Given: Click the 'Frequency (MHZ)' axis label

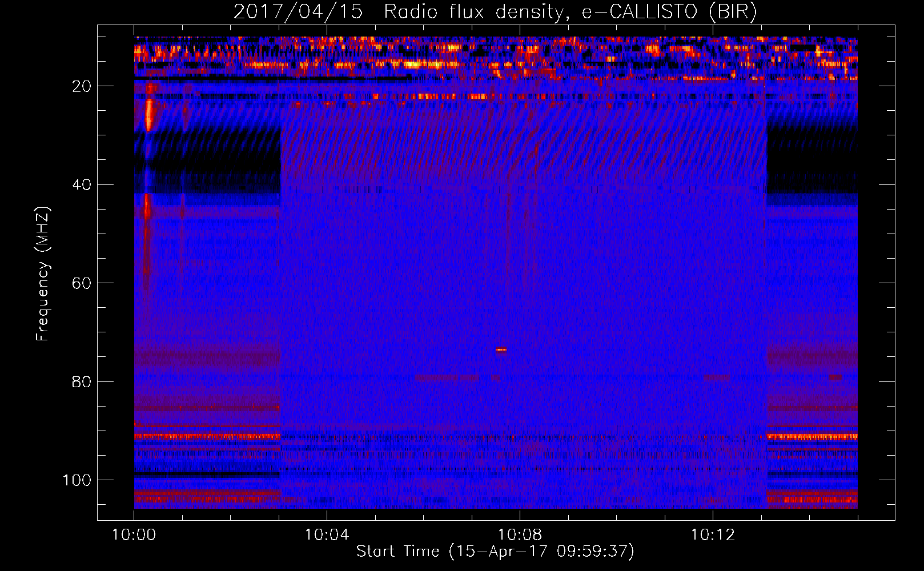Looking at the screenshot, I should pyautogui.click(x=43, y=274).
